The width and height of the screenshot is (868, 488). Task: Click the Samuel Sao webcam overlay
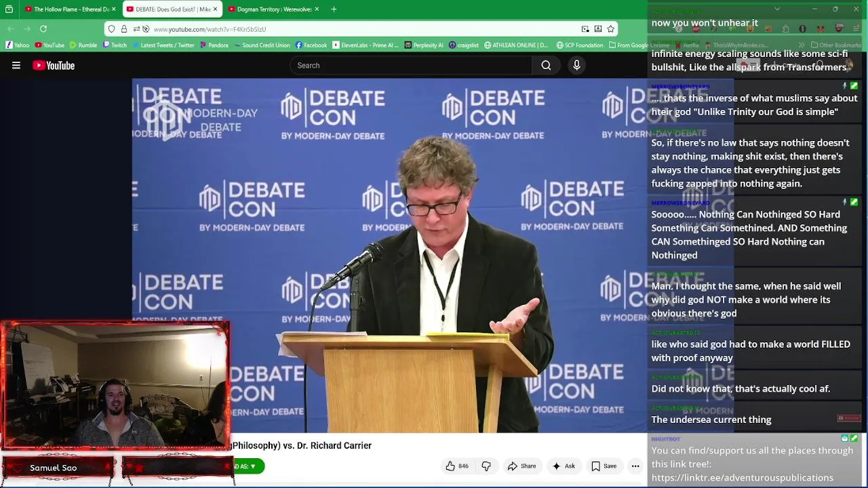[x=115, y=386]
